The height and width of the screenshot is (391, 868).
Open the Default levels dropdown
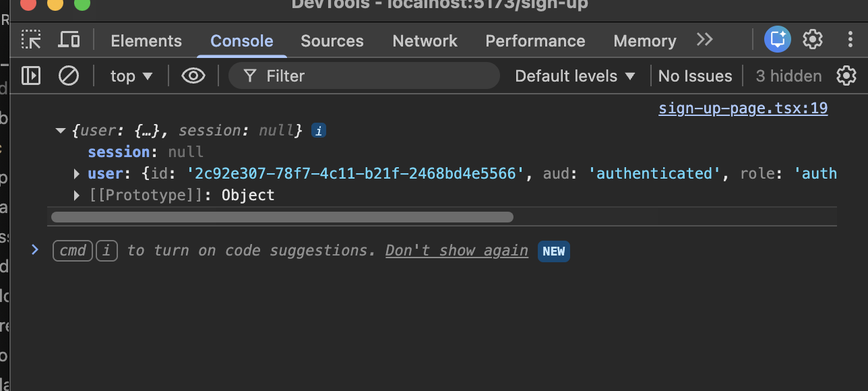pos(575,76)
